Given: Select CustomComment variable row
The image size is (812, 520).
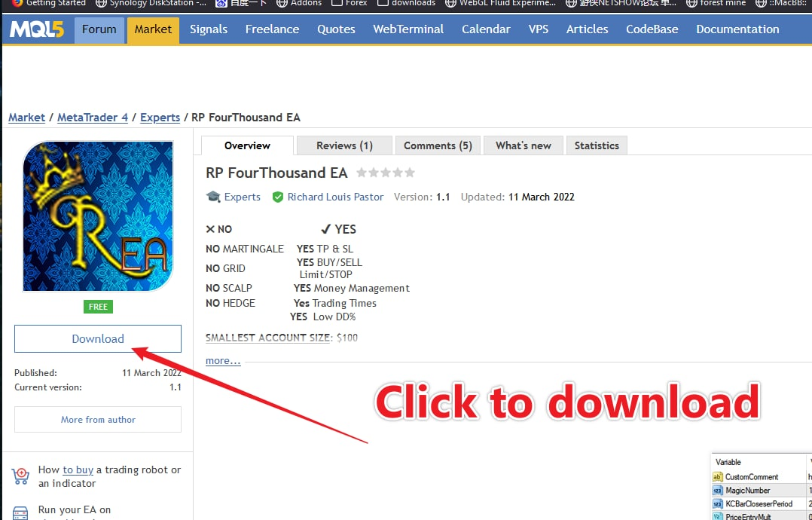Looking at the screenshot, I should coord(762,477).
